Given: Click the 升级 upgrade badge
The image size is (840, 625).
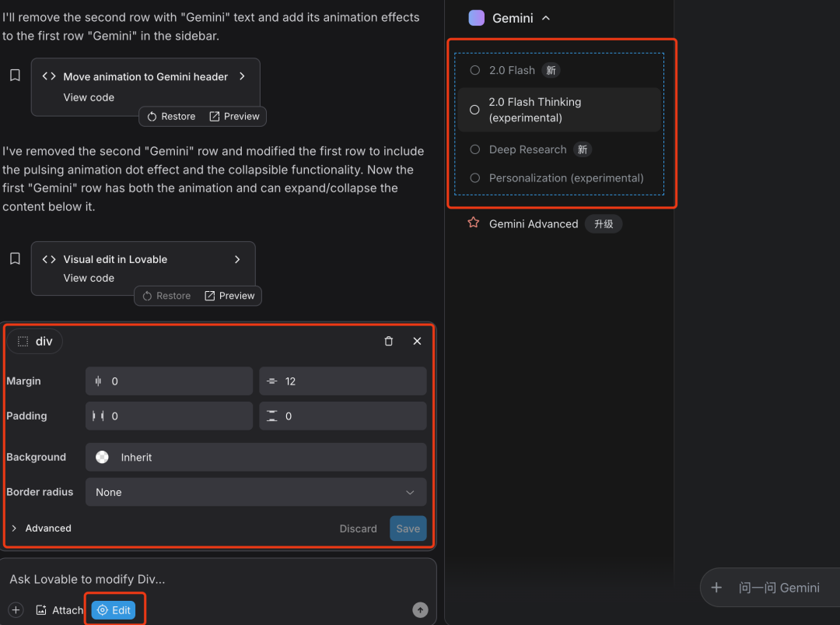Looking at the screenshot, I should [604, 224].
